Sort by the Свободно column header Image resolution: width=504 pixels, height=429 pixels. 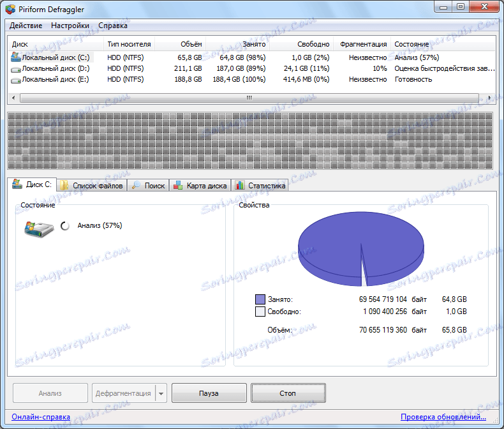tap(301, 44)
